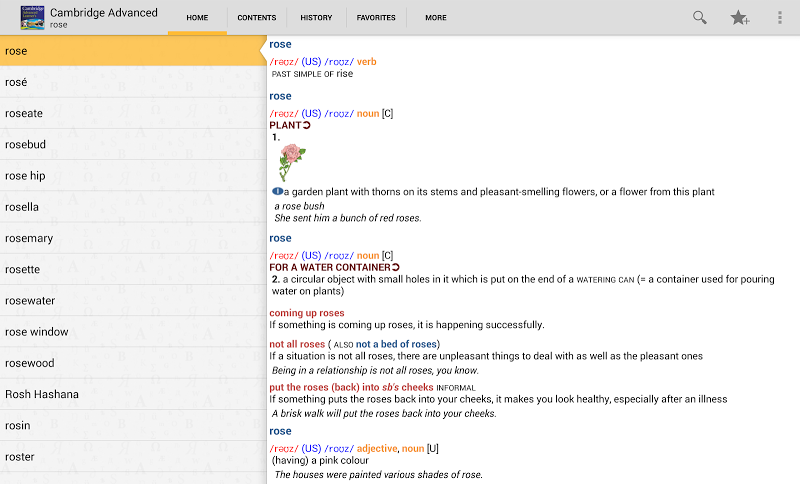Image resolution: width=800 pixels, height=484 pixels.
Task: Tap example 'a rose bush'
Action: 299,206
